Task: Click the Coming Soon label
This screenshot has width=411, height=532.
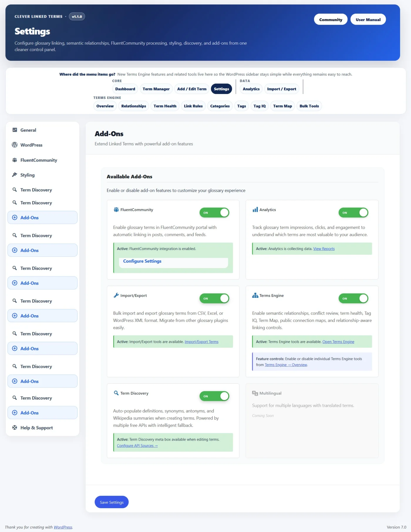Action: (263, 416)
